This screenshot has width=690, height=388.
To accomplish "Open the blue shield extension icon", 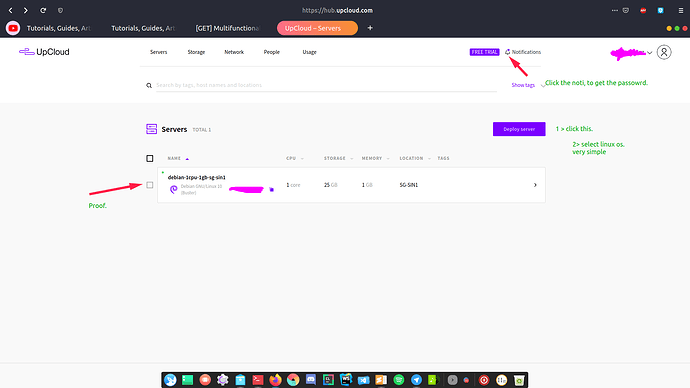I will pos(661,10).
